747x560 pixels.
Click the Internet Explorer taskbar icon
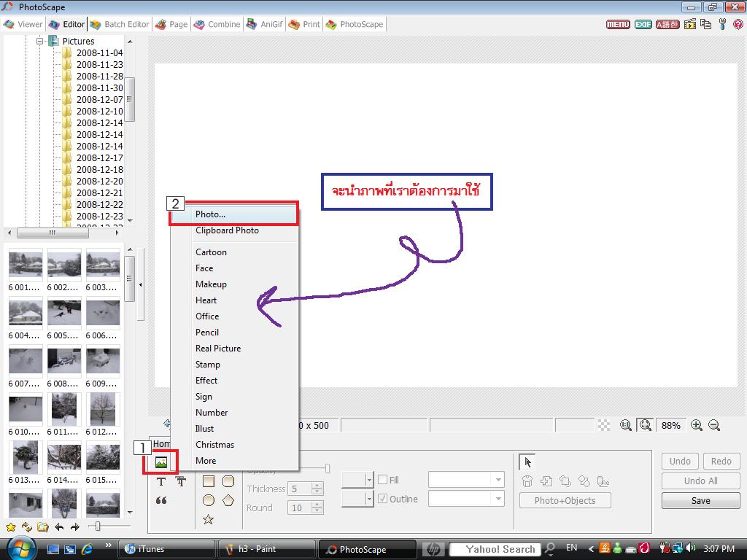[88, 549]
